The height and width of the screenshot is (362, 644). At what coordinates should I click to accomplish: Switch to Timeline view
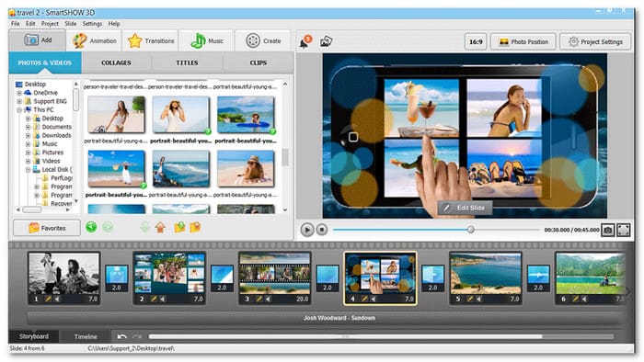tap(86, 336)
